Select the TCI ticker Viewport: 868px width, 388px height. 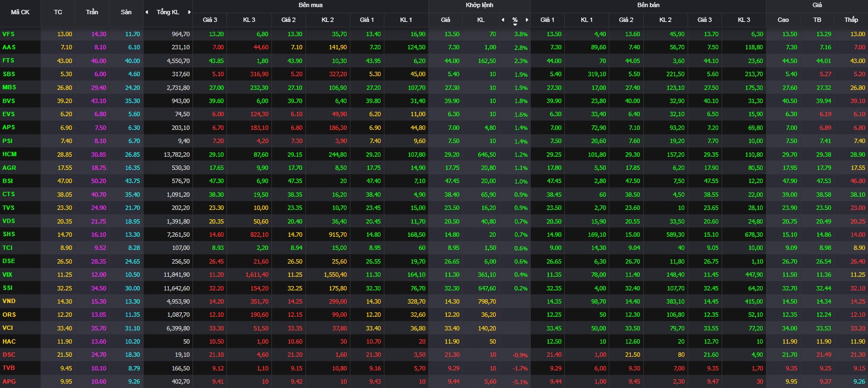[7, 248]
